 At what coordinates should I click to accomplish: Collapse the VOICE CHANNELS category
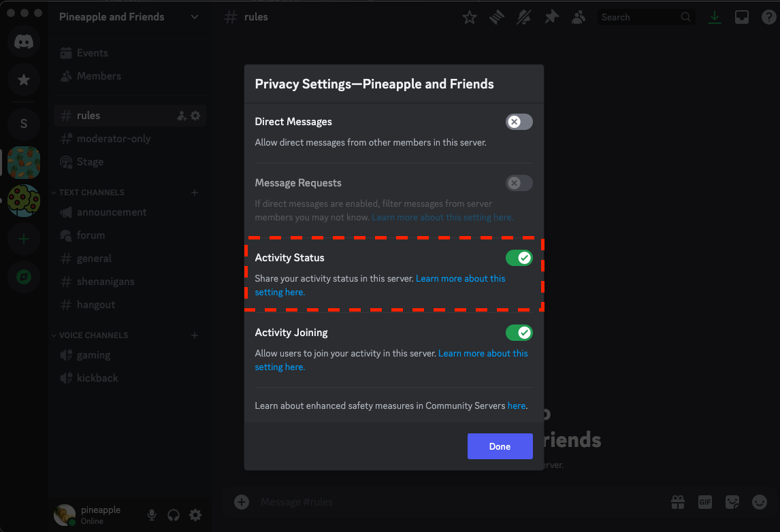tap(93, 335)
